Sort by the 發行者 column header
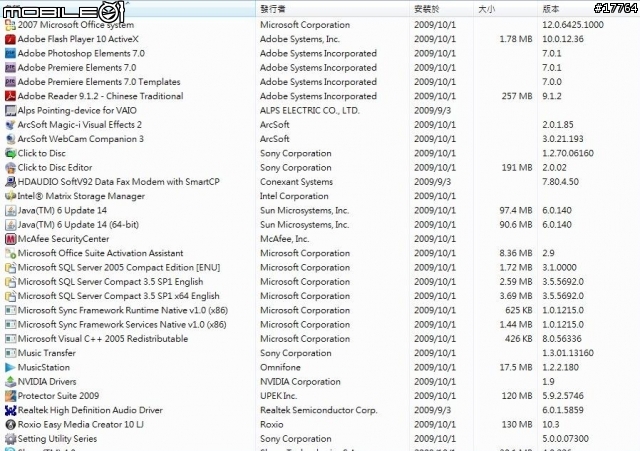 (332, 9)
